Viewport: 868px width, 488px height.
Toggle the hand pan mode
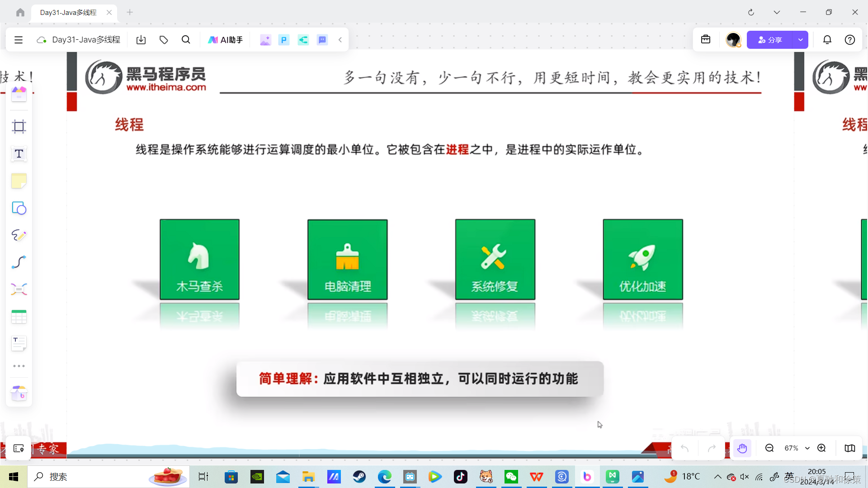click(742, 448)
